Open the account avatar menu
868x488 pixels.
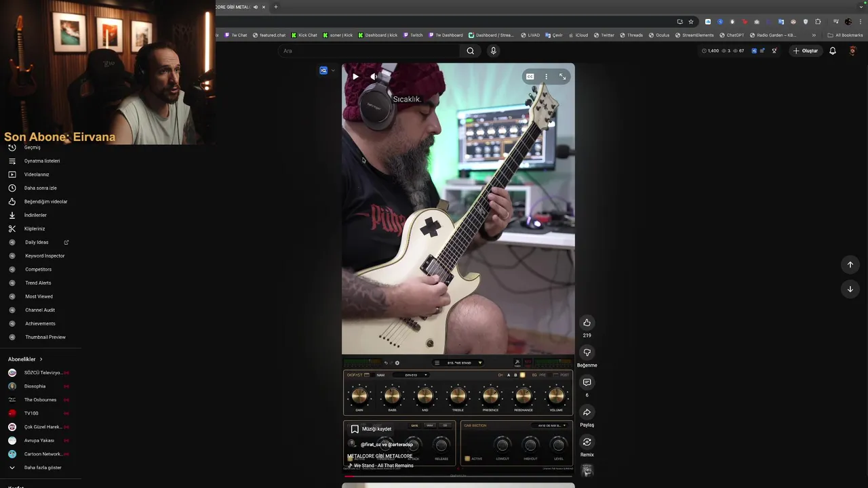(852, 51)
